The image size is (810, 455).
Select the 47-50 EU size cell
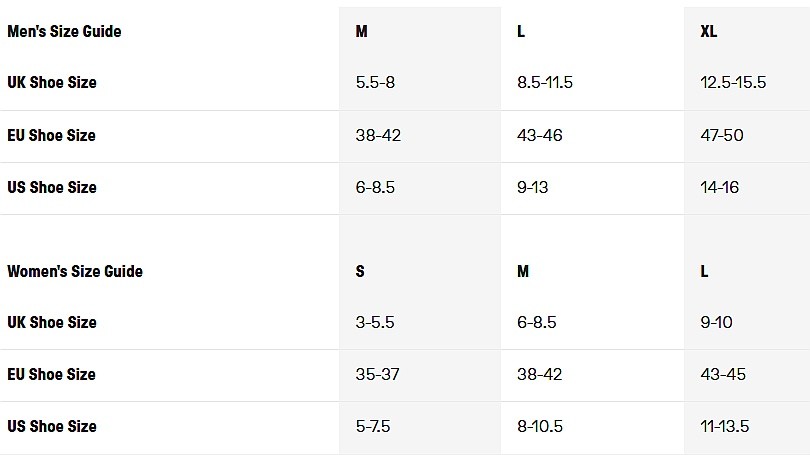[722, 135]
